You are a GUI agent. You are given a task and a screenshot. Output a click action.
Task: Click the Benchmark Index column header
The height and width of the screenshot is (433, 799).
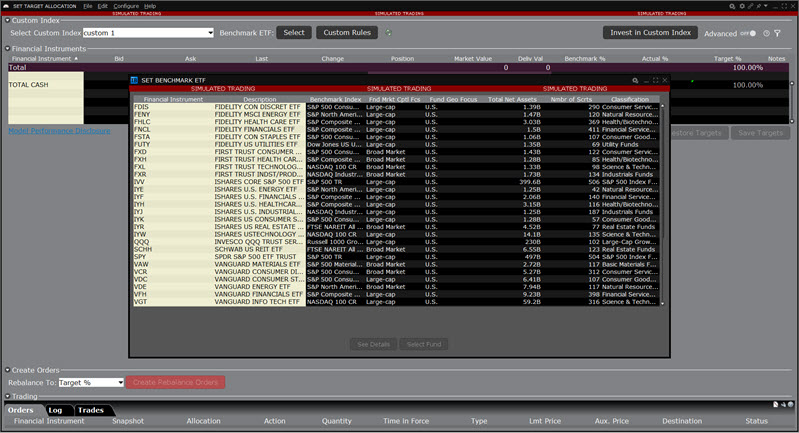[335, 99]
